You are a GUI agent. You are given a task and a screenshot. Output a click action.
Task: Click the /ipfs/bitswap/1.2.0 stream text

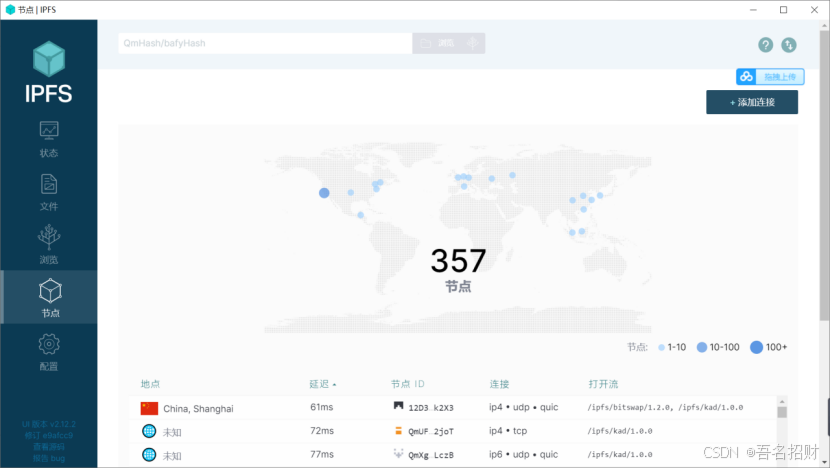[x=630, y=407]
